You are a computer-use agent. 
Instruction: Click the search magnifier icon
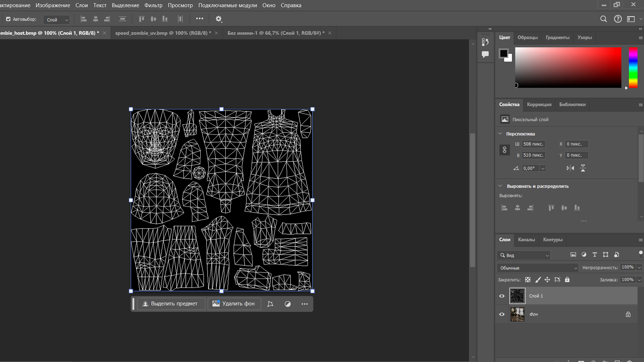[x=603, y=19]
